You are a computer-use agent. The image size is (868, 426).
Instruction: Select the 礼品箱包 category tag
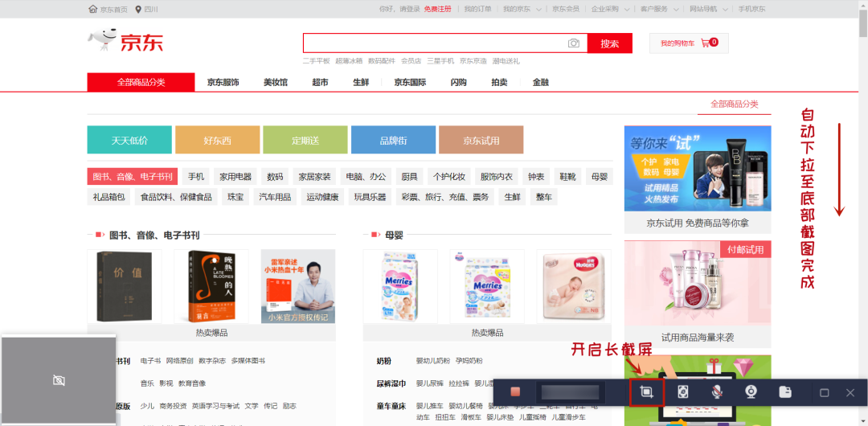point(109,197)
